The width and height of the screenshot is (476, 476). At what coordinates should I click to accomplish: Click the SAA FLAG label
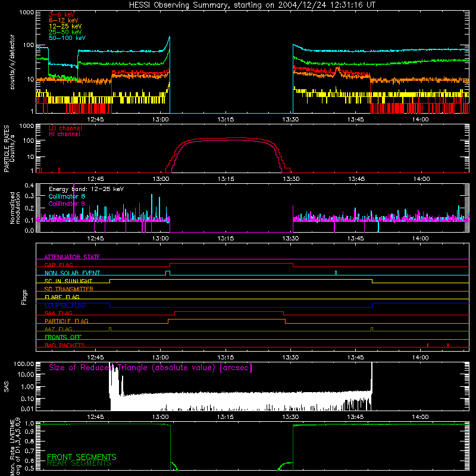point(58,313)
